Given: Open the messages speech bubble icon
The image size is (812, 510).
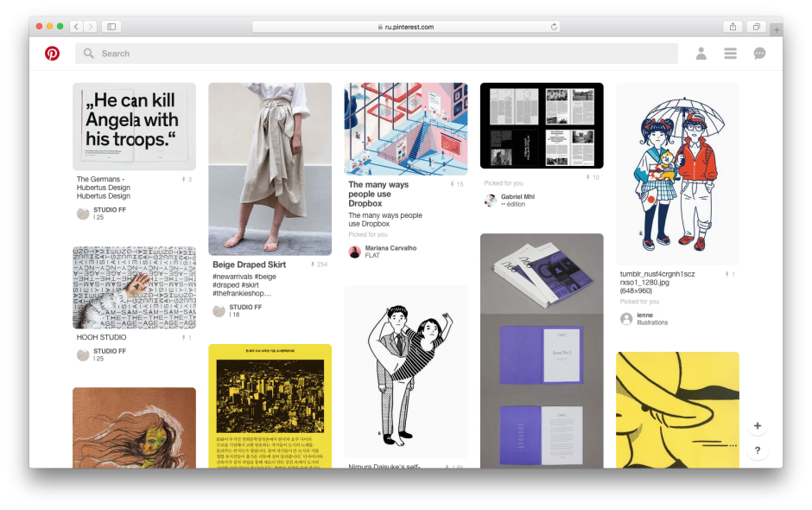Looking at the screenshot, I should 759,54.
